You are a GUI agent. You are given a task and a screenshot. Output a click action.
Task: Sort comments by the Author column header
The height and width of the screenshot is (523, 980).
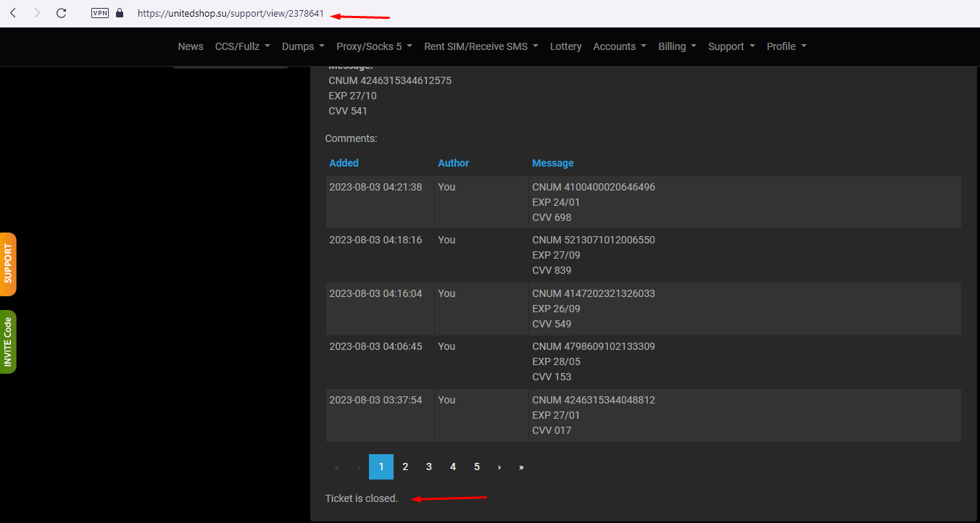(453, 163)
